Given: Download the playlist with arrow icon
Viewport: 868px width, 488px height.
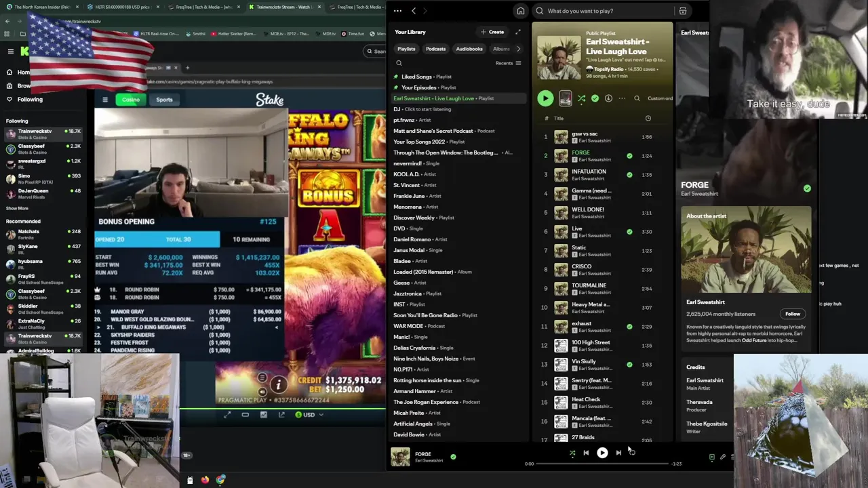Looking at the screenshot, I should click(608, 98).
